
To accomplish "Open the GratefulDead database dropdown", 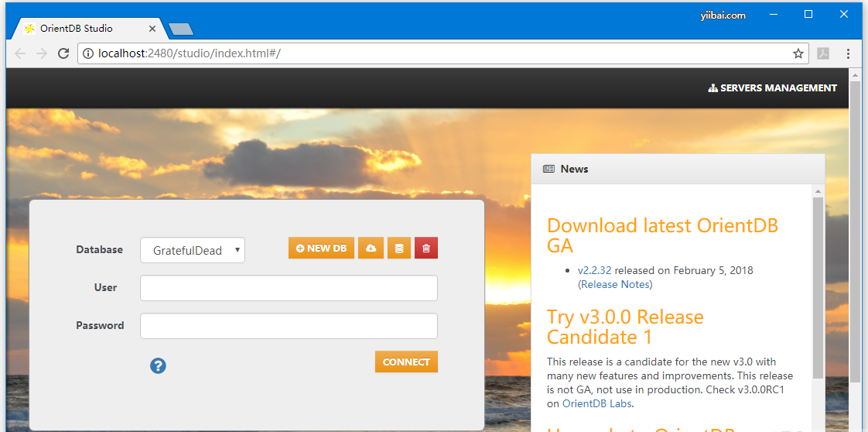I will click(192, 250).
